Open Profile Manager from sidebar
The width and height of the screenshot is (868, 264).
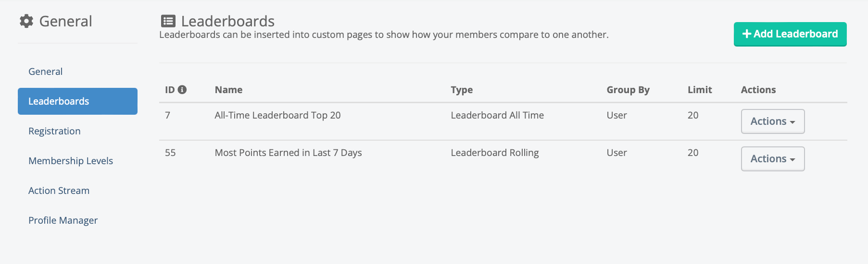pyautogui.click(x=63, y=220)
